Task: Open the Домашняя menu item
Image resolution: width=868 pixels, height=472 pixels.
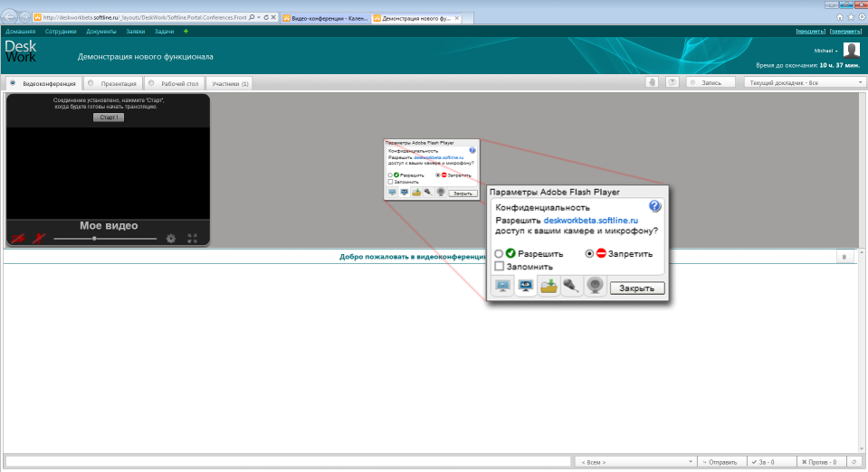Action: coord(21,32)
